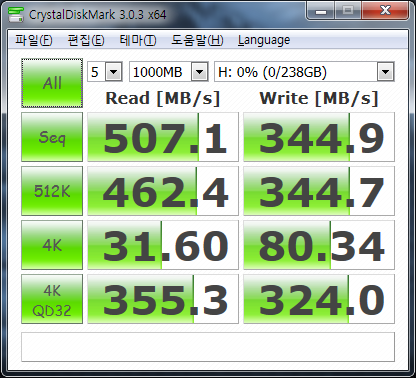Image resolution: width=416 pixels, height=378 pixels.
Task: Start the 4K QD32 benchmark test
Action: coord(52,299)
